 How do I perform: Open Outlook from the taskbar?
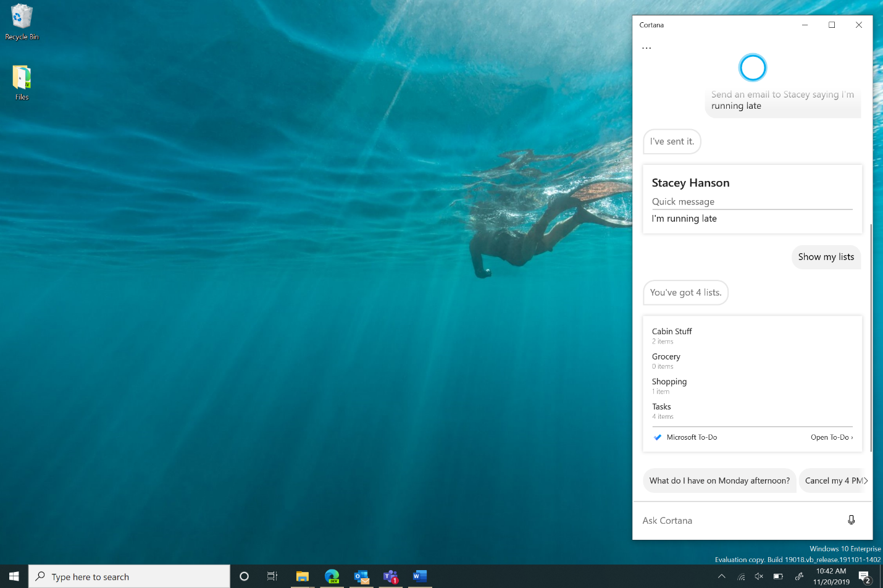point(361,576)
